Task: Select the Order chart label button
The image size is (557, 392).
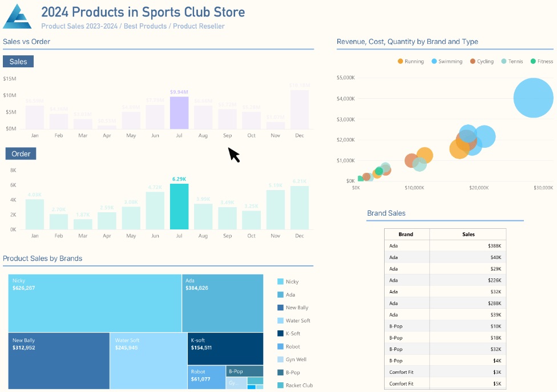Action: click(x=21, y=153)
